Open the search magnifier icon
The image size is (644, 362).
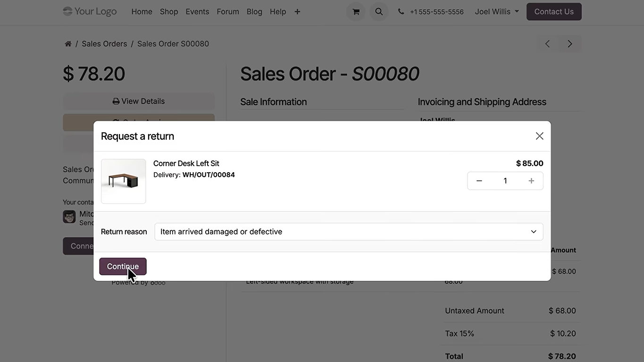(379, 12)
